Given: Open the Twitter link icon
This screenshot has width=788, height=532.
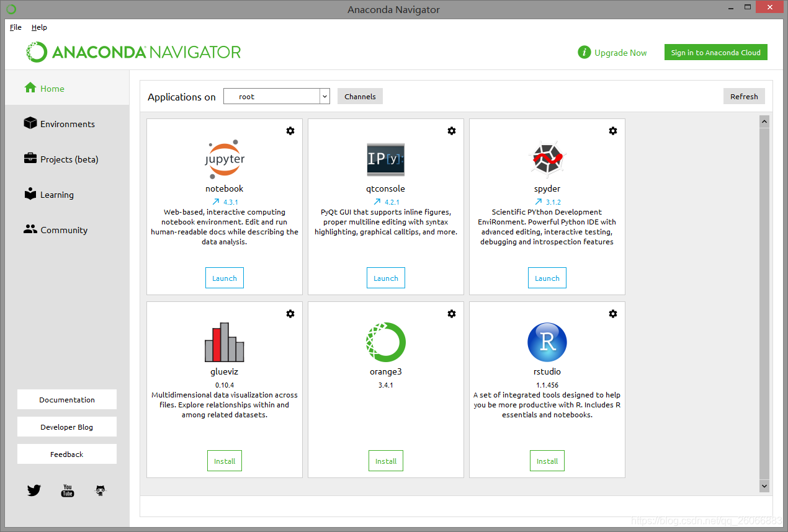Looking at the screenshot, I should [x=34, y=490].
